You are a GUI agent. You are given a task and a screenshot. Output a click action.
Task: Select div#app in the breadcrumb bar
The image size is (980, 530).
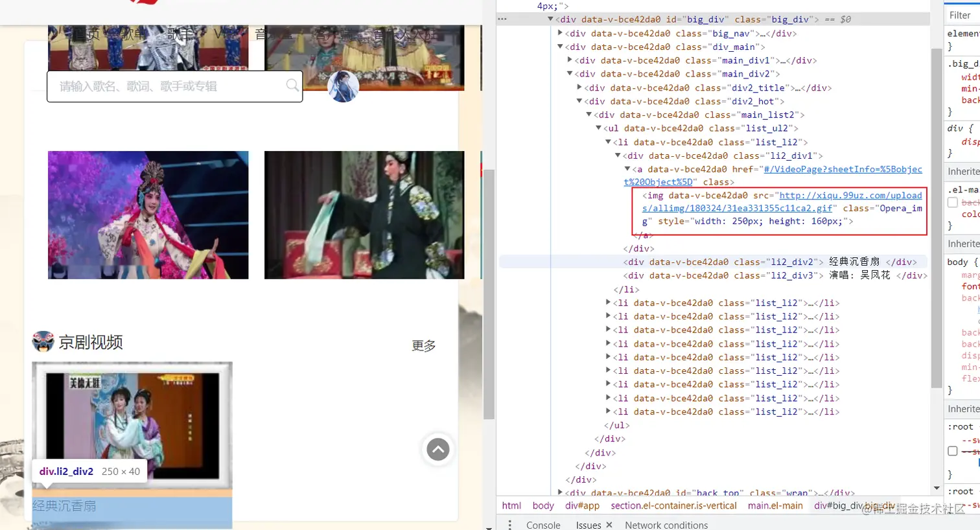[582, 505]
